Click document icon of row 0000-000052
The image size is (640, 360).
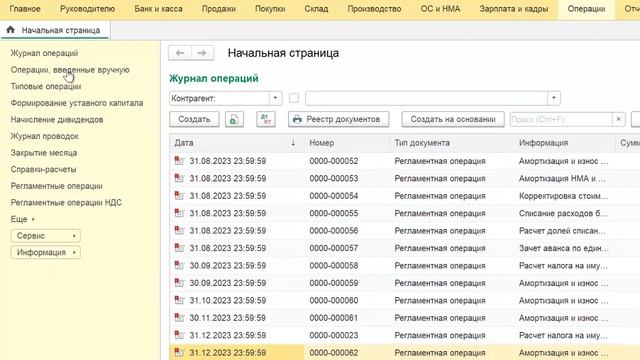click(x=179, y=161)
